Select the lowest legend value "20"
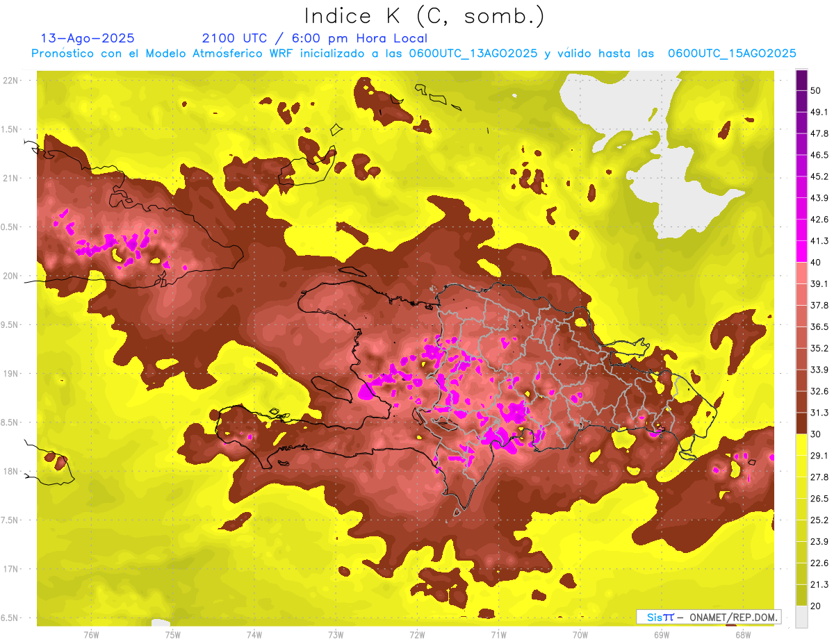The width and height of the screenshot is (834, 644). (817, 606)
